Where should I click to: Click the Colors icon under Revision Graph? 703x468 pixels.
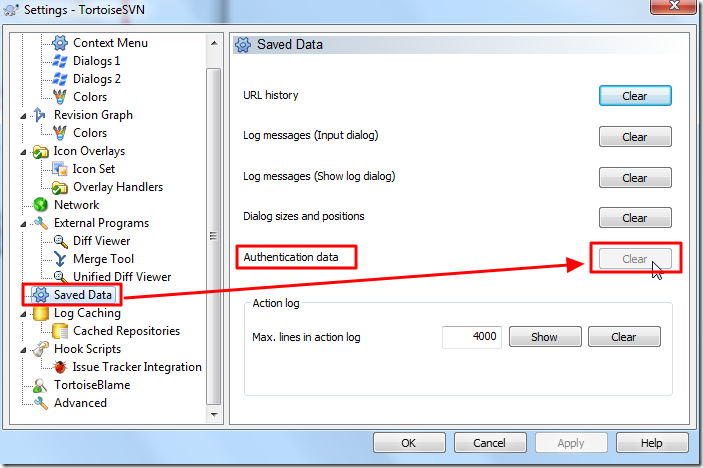(60, 133)
